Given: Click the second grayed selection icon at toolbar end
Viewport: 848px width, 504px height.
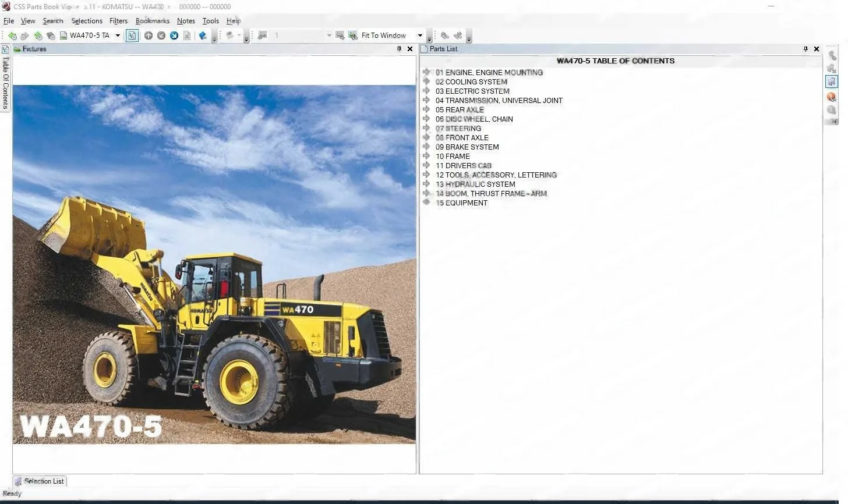Looking at the screenshot, I should pyautogui.click(x=458, y=36).
